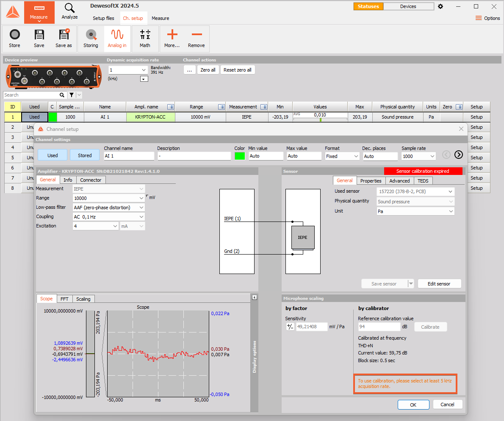Open the kHz unit dropdown arrow
504x421 pixels.
pos(144,79)
